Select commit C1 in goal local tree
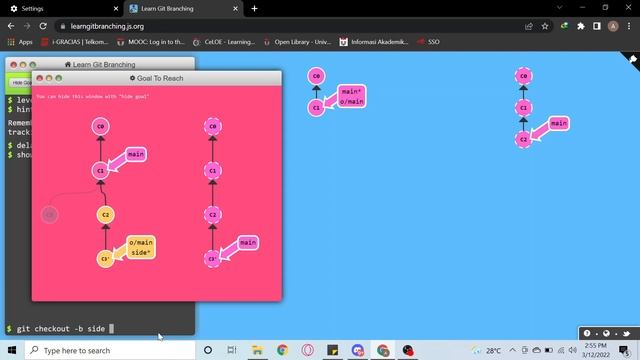 pos(100,171)
